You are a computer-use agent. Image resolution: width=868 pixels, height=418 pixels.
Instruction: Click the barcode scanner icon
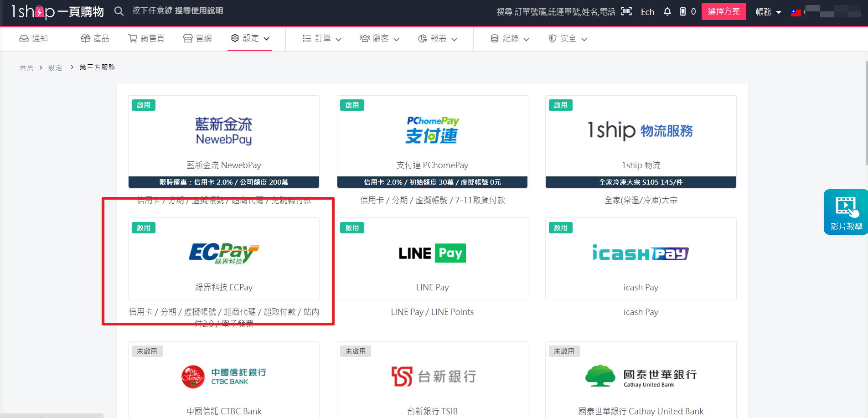[x=626, y=11]
